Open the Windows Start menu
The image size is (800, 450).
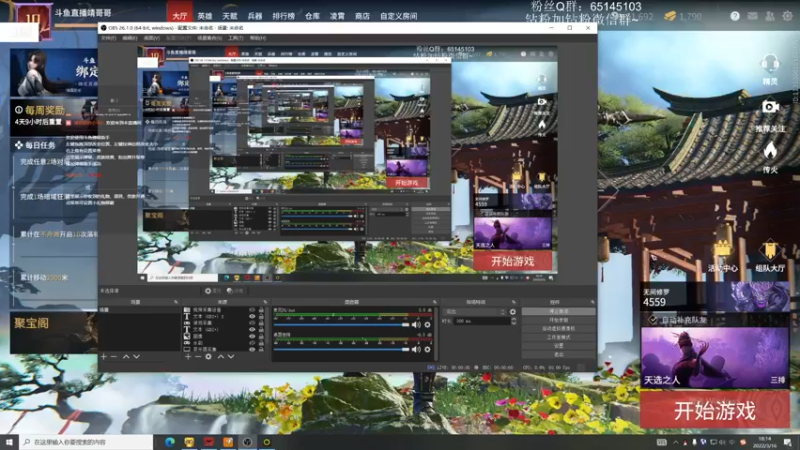(x=9, y=442)
